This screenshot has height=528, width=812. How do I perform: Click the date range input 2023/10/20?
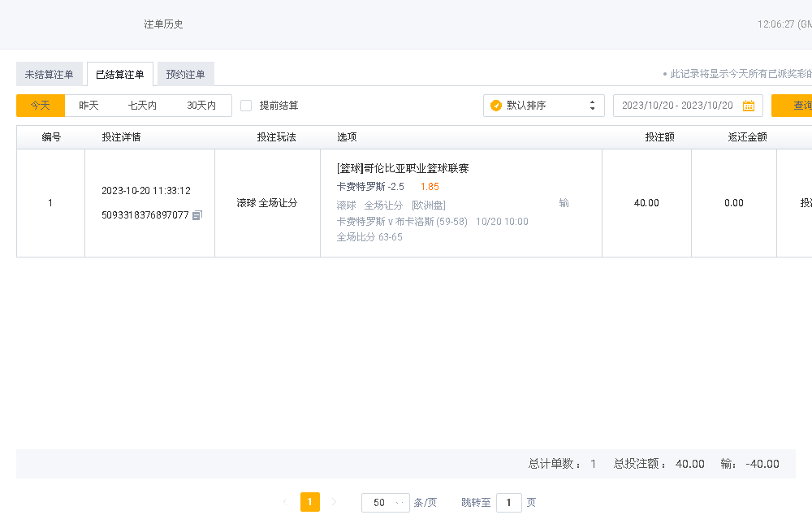click(688, 106)
